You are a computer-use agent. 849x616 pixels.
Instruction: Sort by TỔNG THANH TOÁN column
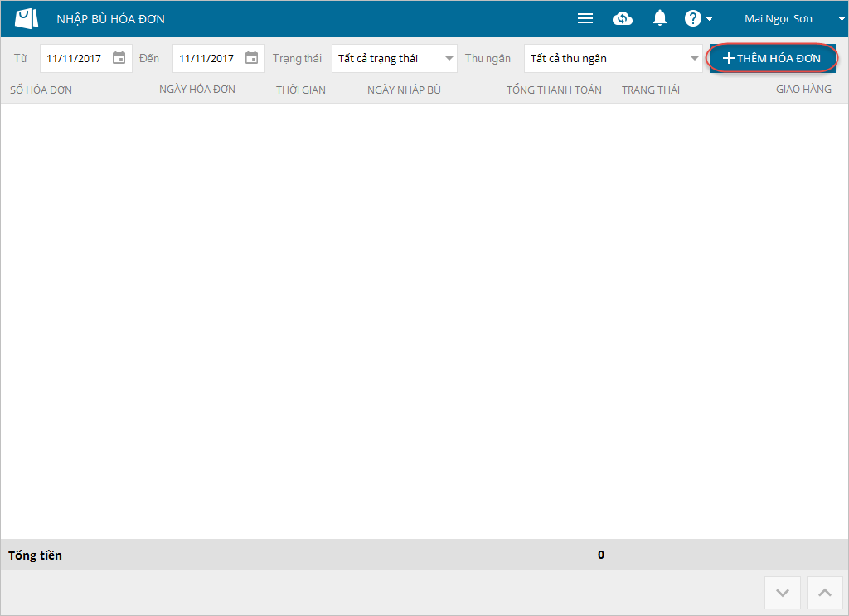[554, 90]
